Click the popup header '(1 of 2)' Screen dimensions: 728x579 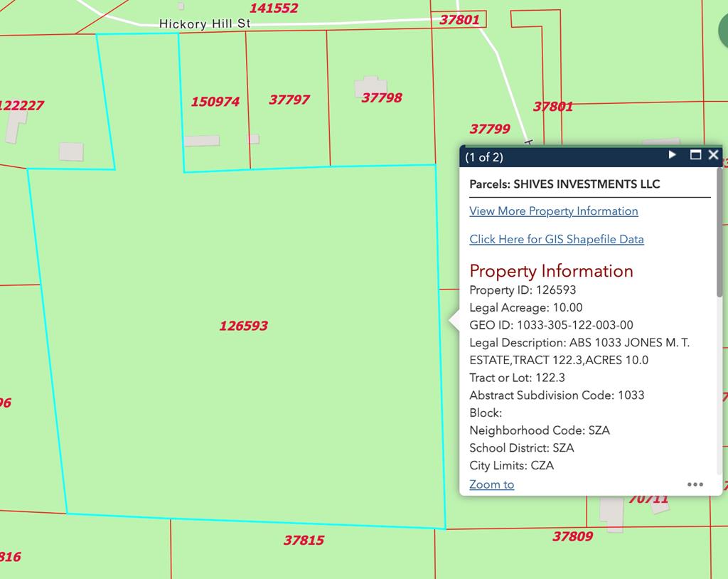pyautogui.click(x=484, y=157)
